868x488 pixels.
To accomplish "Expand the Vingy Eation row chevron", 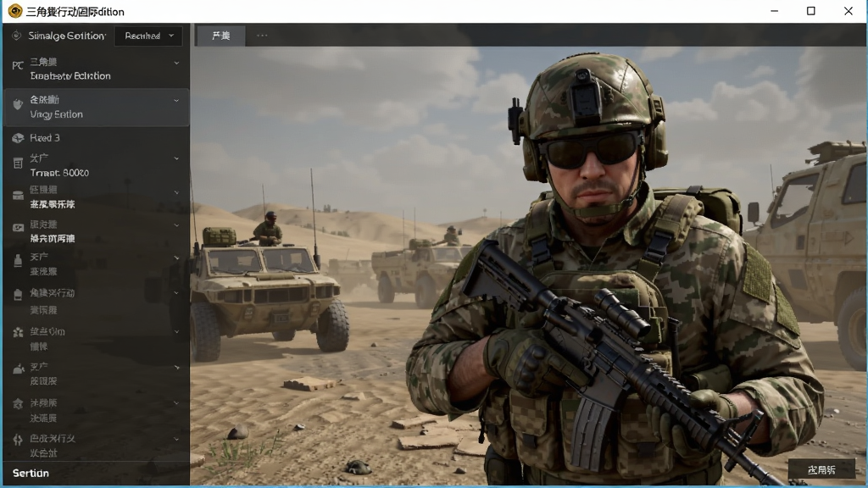I will point(176,101).
